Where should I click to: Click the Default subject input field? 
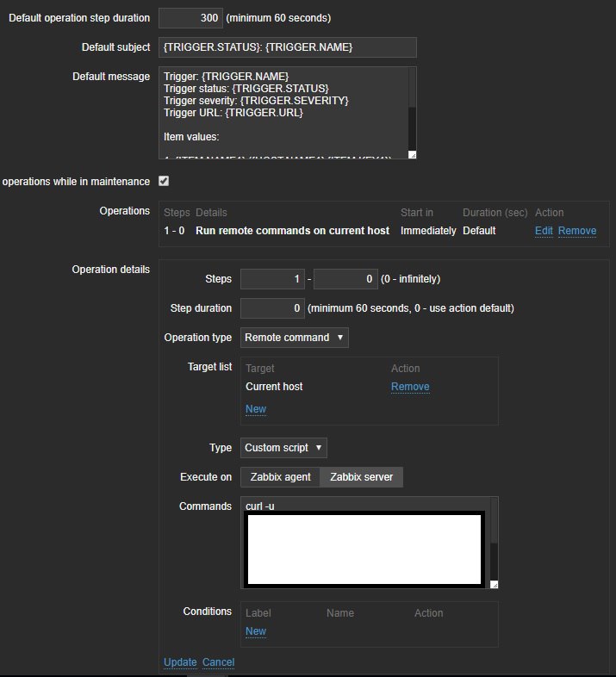[x=288, y=47]
